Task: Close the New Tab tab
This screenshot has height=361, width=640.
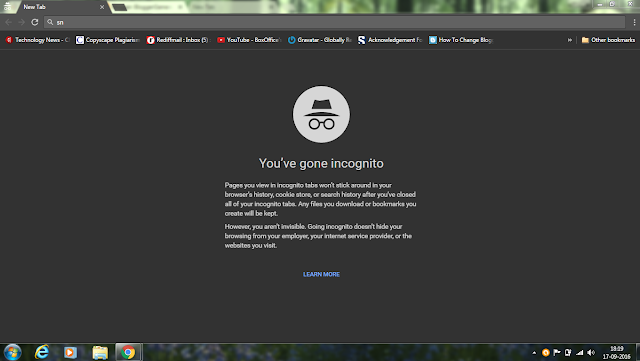Action: click(x=102, y=7)
